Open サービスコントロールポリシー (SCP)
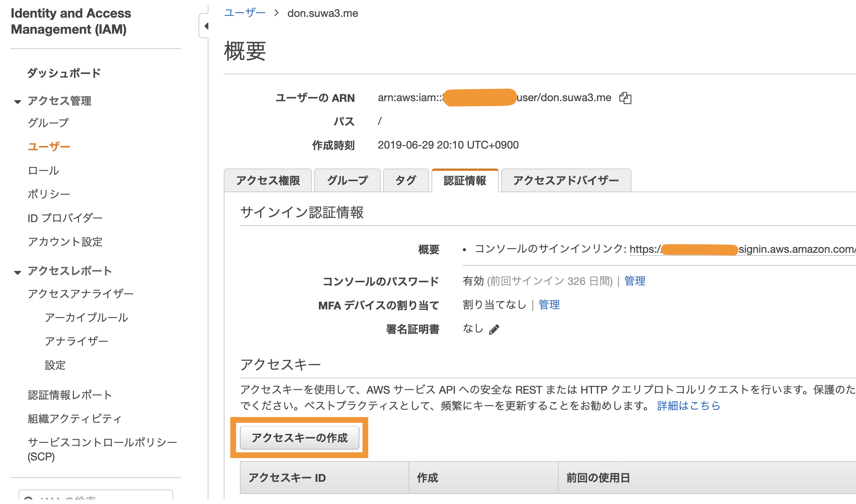The height and width of the screenshot is (504, 856). click(102, 449)
